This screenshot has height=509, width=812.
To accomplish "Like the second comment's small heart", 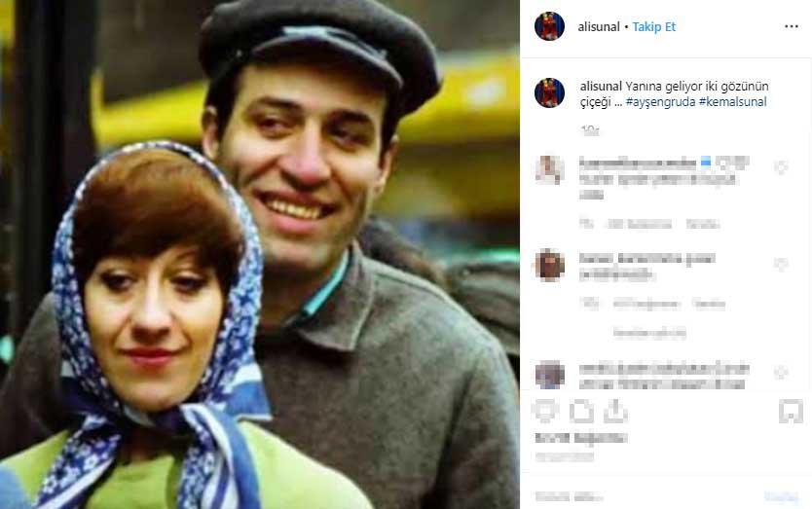I will (x=781, y=265).
